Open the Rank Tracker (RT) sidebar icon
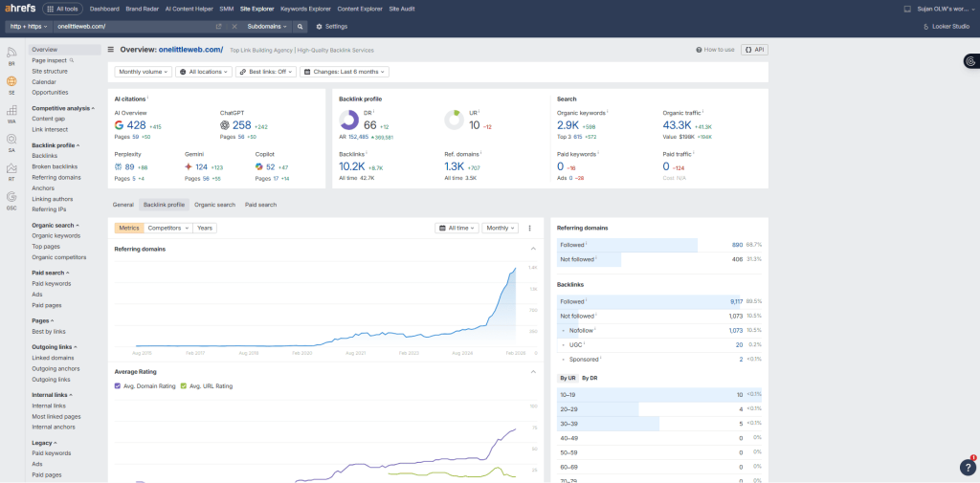This screenshot has height=483, width=980. [11, 168]
